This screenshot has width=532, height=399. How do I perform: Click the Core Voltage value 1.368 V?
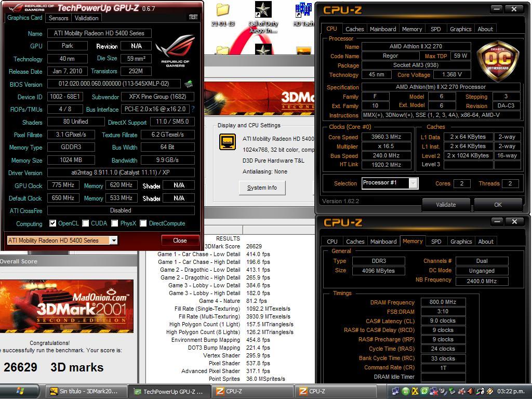pyautogui.click(x=451, y=74)
